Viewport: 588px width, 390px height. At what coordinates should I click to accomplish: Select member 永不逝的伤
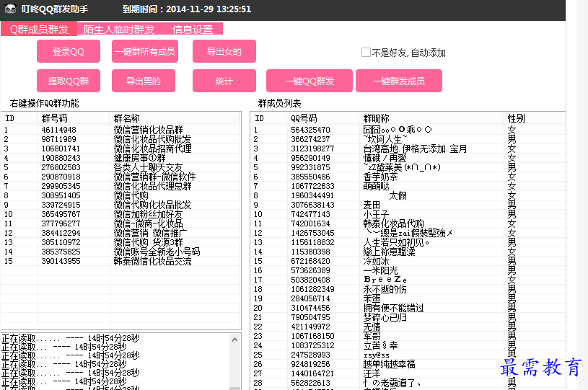tap(385, 289)
